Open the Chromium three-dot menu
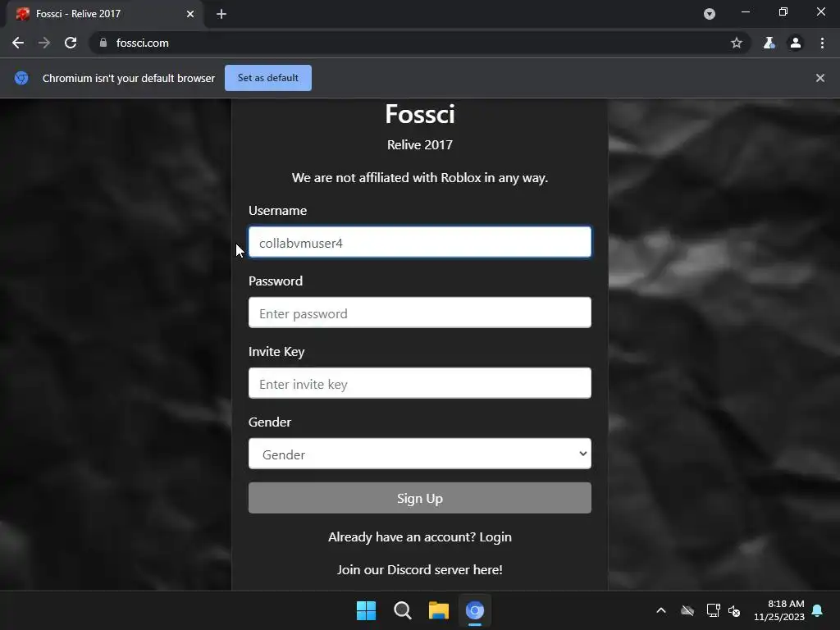840x630 pixels. point(822,43)
